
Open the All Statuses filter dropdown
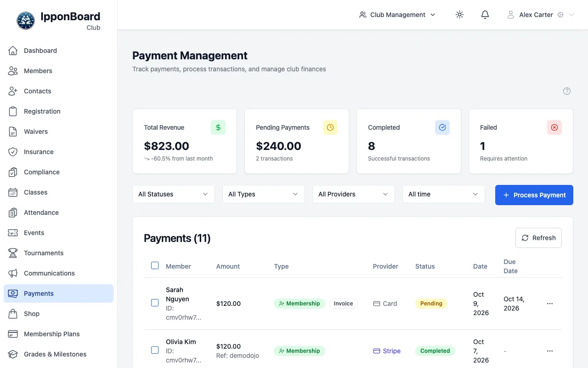(174, 194)
